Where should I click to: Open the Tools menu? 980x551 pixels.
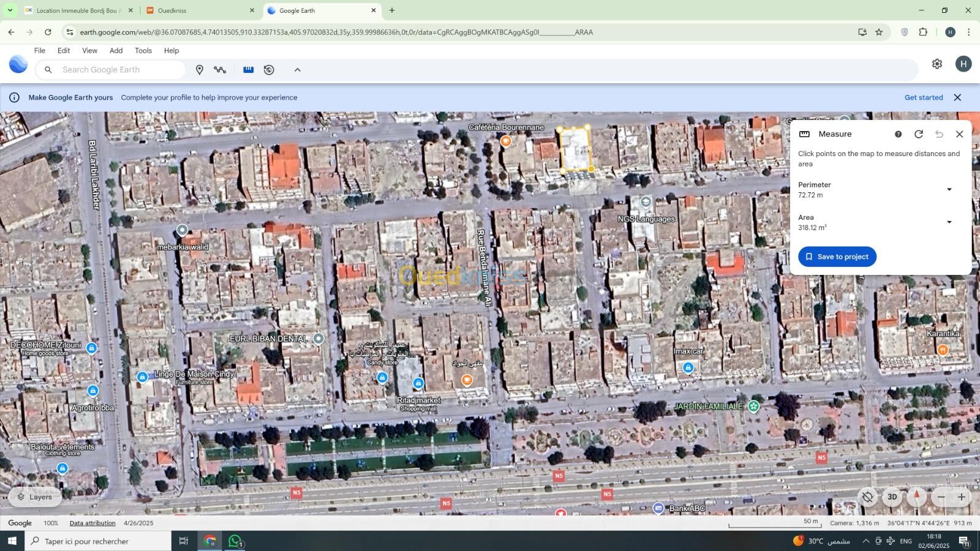pos(143,51)
